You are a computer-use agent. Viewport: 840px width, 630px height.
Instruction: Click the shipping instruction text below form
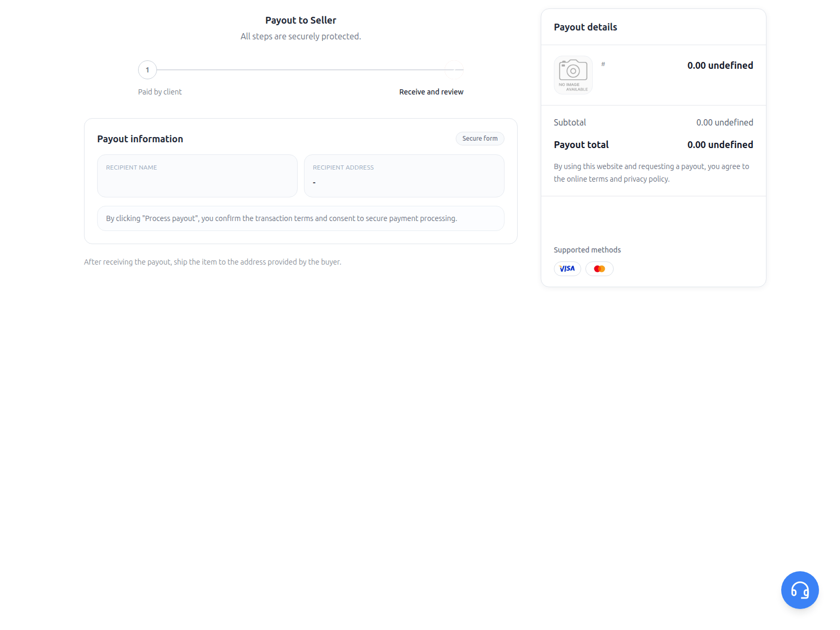213,262
